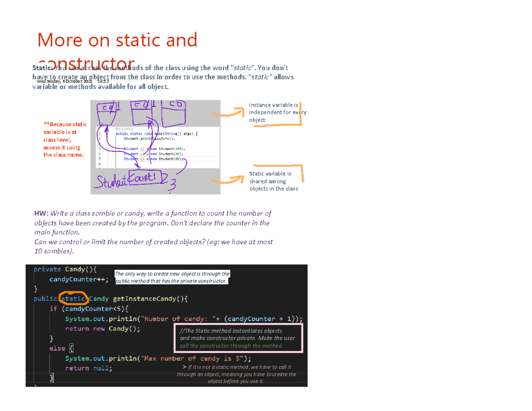The image size is (532, 411).
Task: Click the Debug code lens link
Action: pyautogui.click(x=129, y=129)
